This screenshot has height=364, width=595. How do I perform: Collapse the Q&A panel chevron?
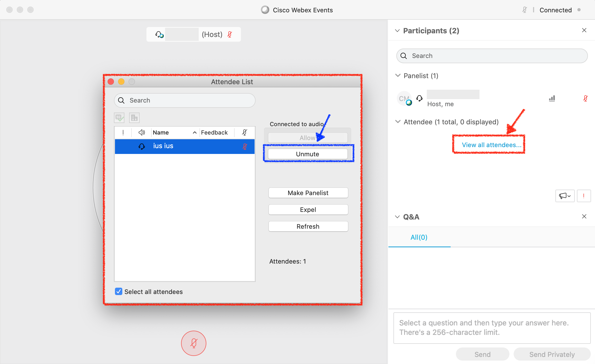tap(397, 217)
